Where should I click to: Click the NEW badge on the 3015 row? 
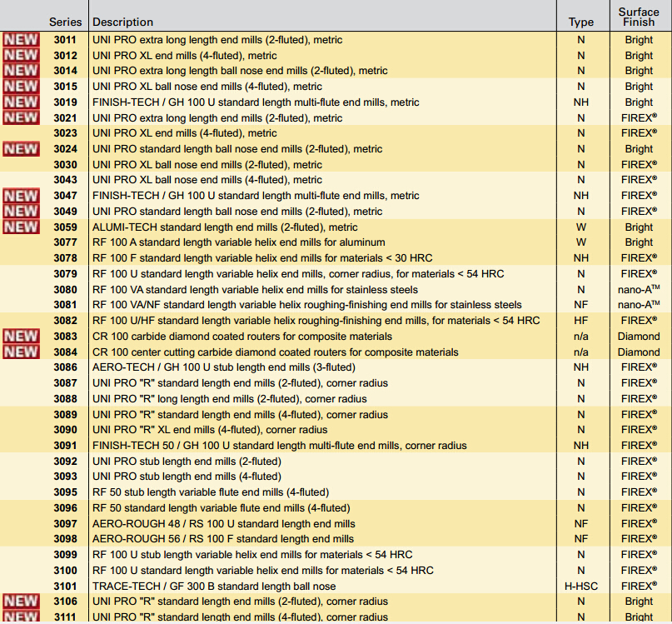[x=21, y=86]
